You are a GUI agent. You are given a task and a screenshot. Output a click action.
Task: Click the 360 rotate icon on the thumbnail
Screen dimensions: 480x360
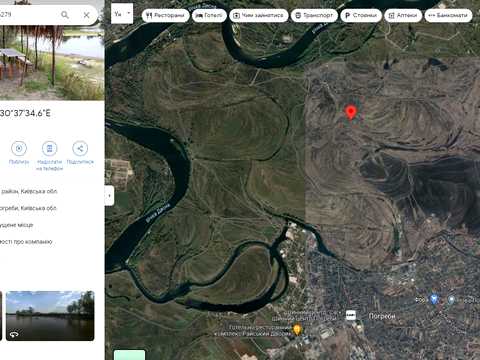(14, 334)
